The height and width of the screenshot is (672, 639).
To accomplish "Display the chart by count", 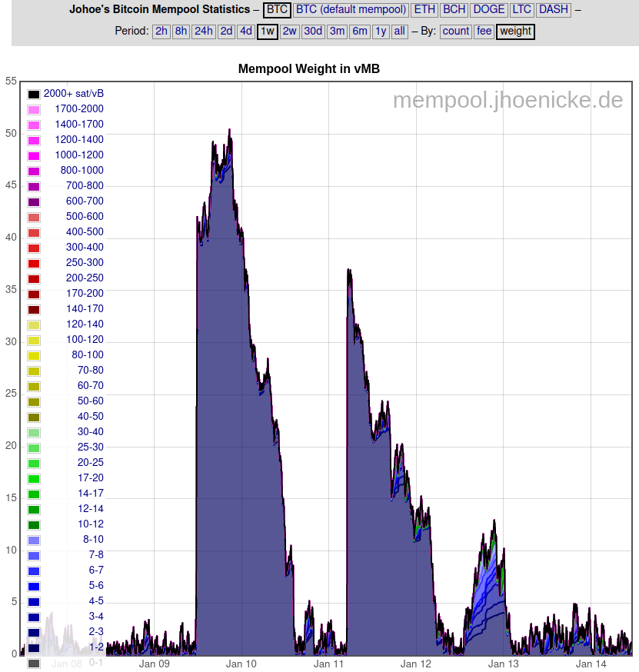I will click(x=456, y=32).
